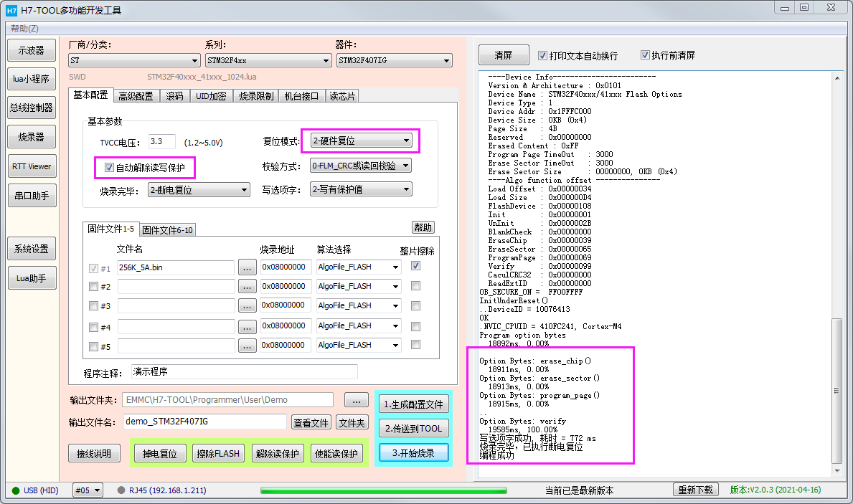Toggle 整片擦除 checkbox for file #1
Image resolution: width=853 pixels, height=504 pixels.
pos(415,266)
